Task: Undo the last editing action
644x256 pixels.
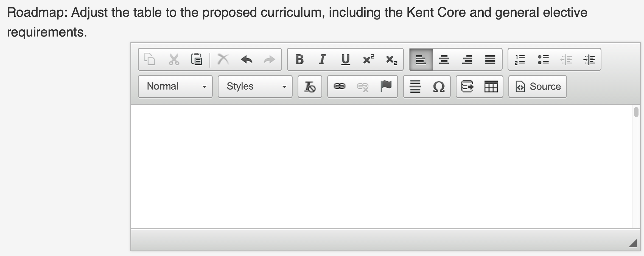Action: (x=246, y=59)
